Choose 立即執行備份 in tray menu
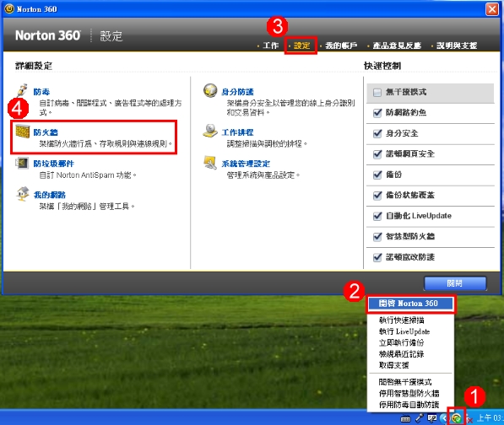This screenshot has width=504, height=425. tap(402, 342)
